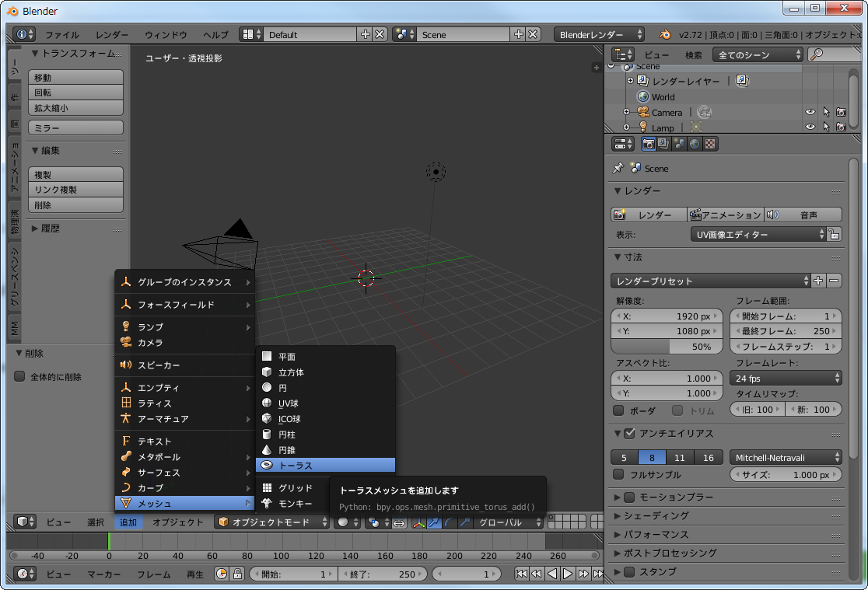
Task: Open the Blenderレンダー engine dropdown
Action: 600,34
